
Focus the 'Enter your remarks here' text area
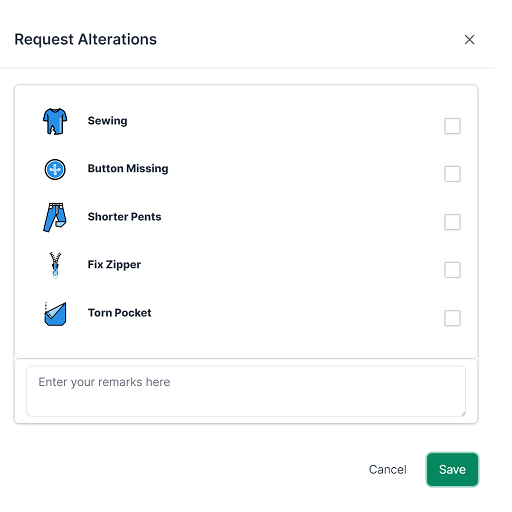(x=246, y=391)
